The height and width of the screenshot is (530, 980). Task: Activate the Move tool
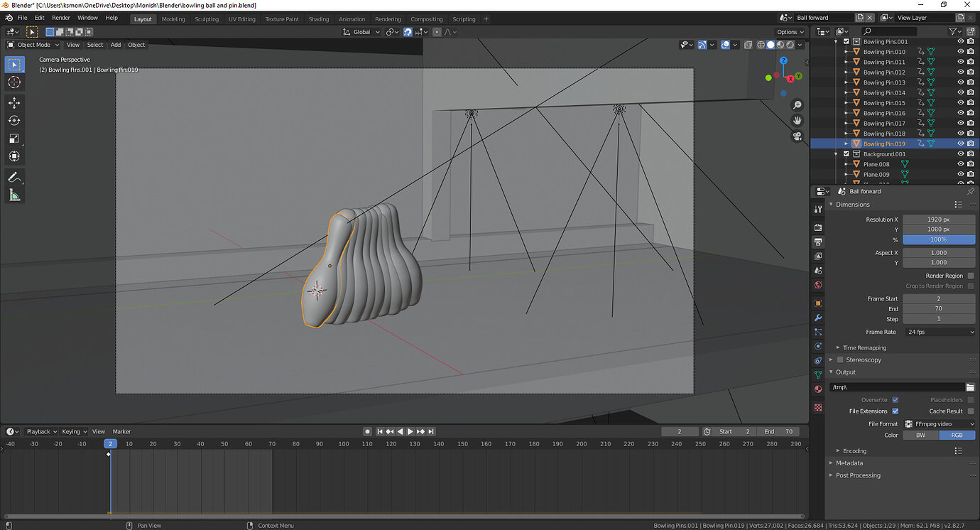tap(14, 103)
